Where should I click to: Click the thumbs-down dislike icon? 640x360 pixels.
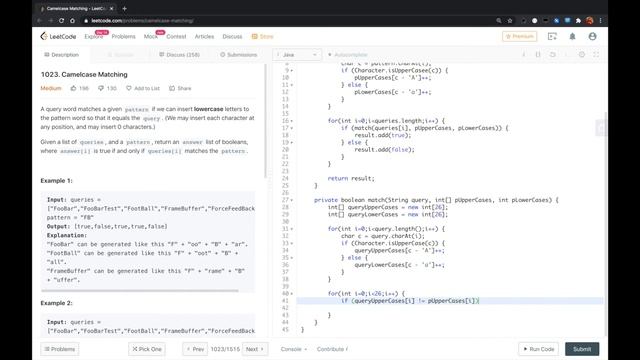(101, 88)
